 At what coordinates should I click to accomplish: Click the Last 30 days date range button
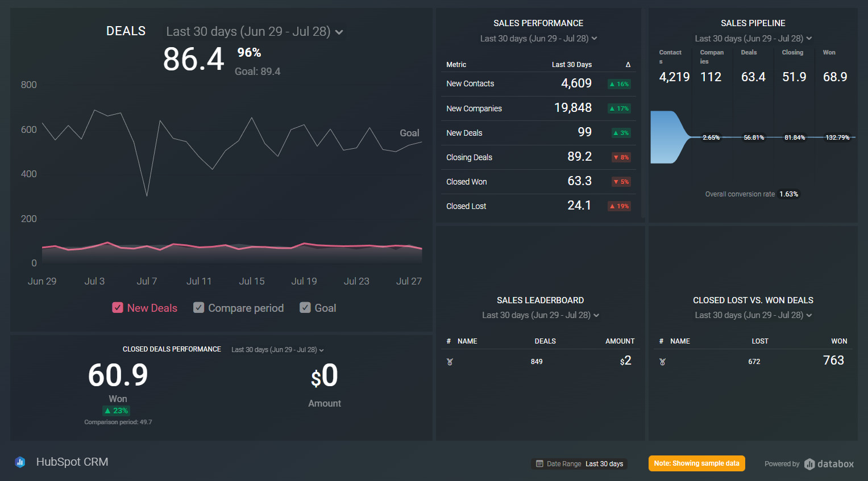604,463
